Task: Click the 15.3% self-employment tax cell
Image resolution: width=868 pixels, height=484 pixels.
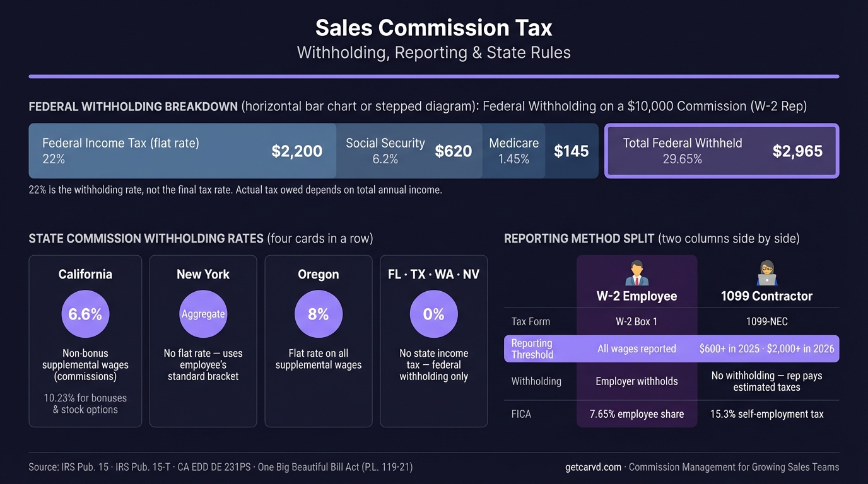Action: coord(766,414)
